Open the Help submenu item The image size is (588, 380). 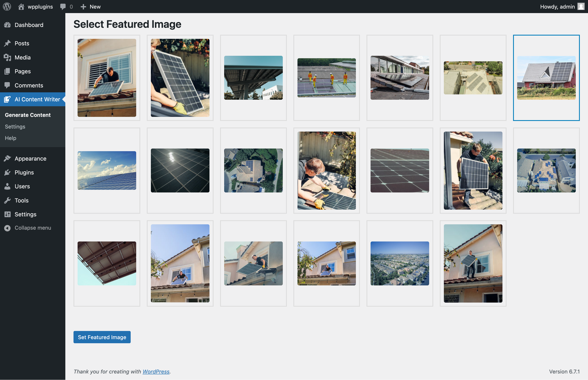point(11,138)
